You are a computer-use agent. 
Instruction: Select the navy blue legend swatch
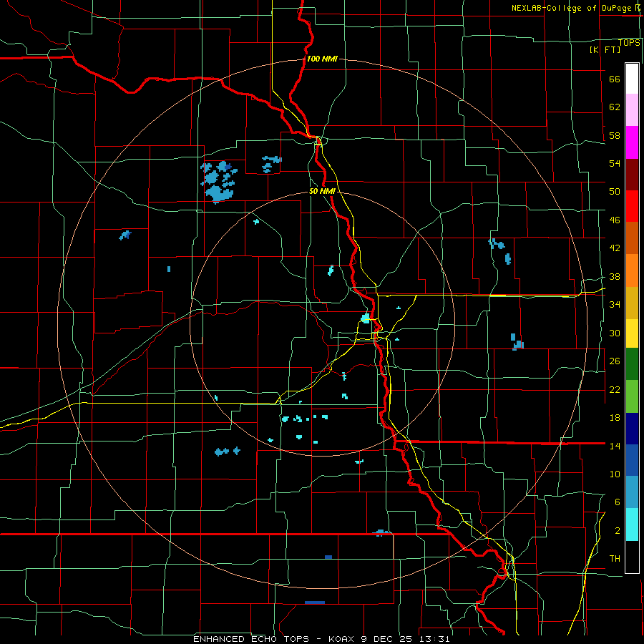tap(632, 429)
